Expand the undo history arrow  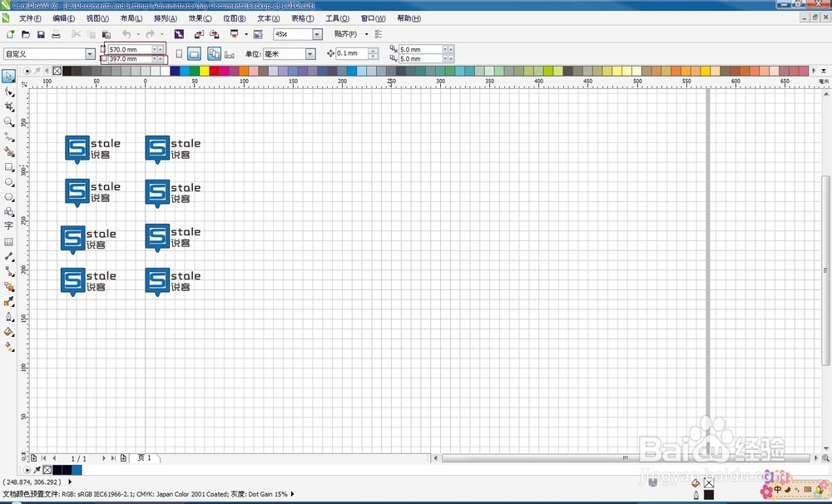coord(138,34)
